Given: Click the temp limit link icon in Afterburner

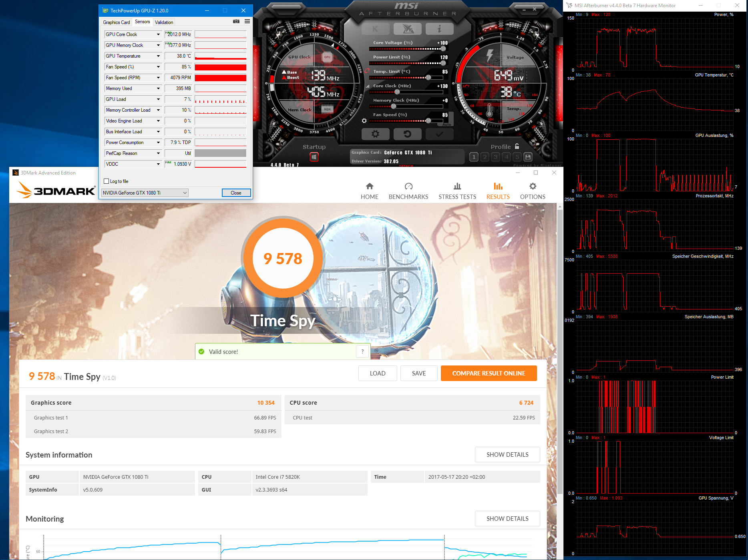Looking at the screenshot, I should [367, 71].
